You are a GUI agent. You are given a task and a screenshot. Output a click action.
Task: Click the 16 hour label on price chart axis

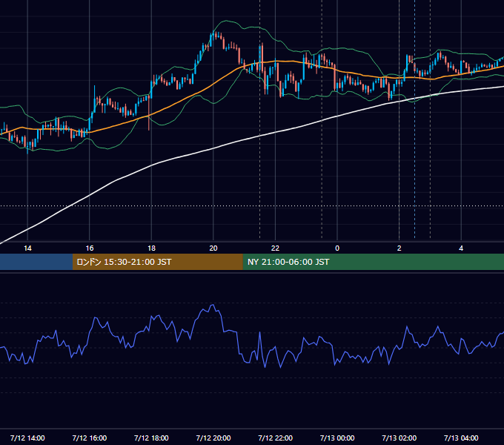click(x=90, y=248)
